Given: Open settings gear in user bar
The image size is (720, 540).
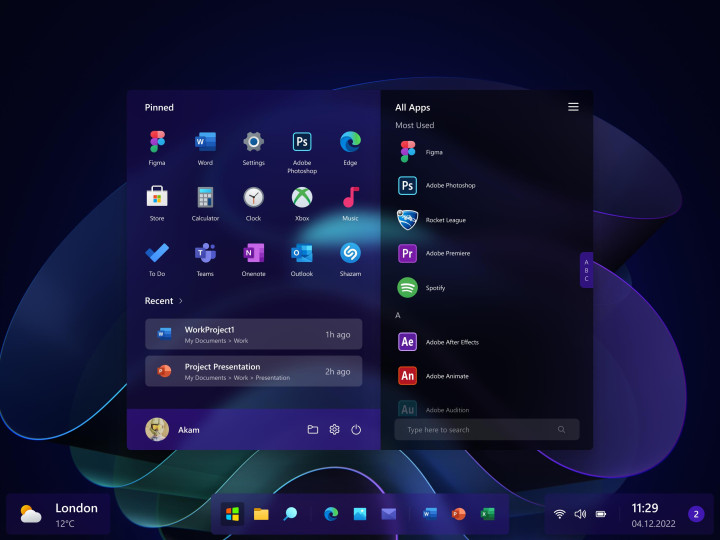Looking at the screenshot, I should [x=334, y=429].
